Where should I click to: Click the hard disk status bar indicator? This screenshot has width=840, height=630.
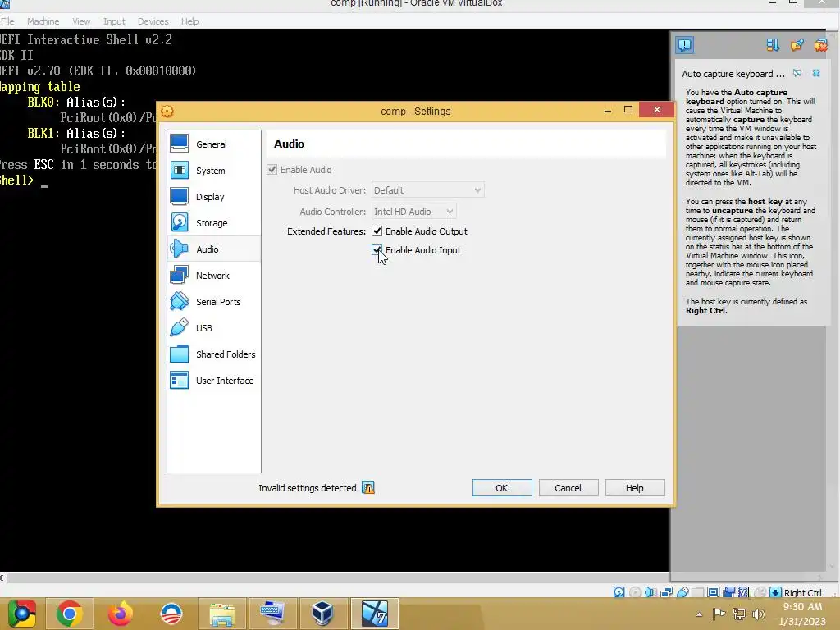click(619, 592)
